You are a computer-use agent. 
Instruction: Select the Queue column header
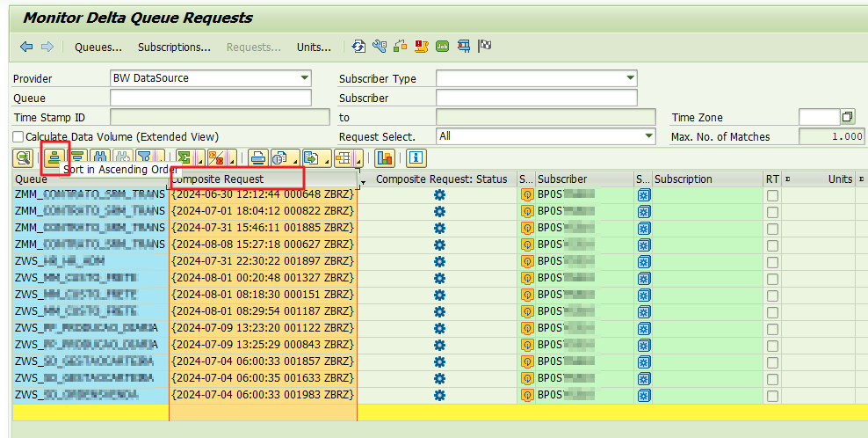tap(90, 179)
